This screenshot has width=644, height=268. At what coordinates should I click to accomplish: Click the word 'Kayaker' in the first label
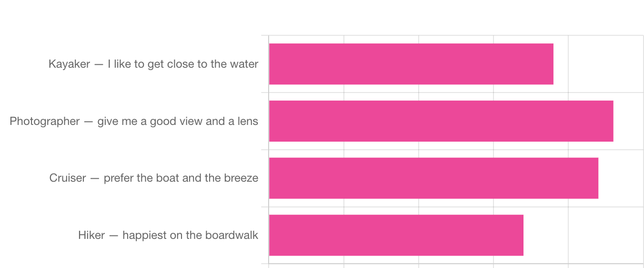(69, 64)
